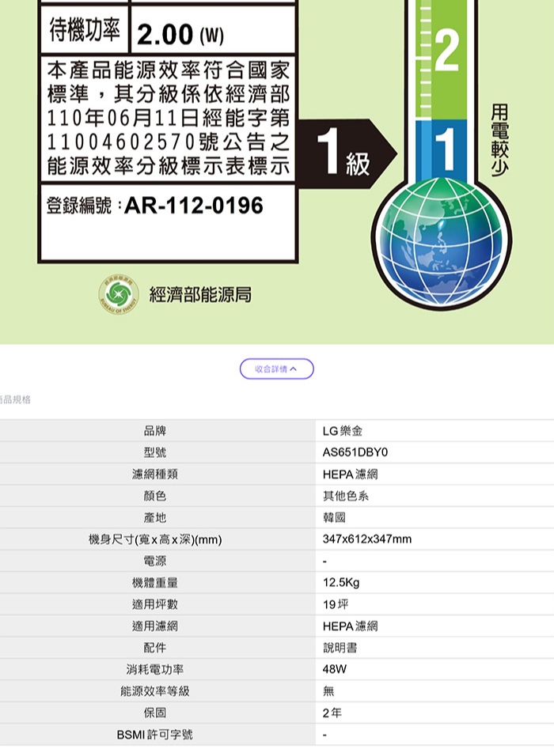Click the 經濟部能源局 text label
Screen dimensions: 554x756
[200, 295]
